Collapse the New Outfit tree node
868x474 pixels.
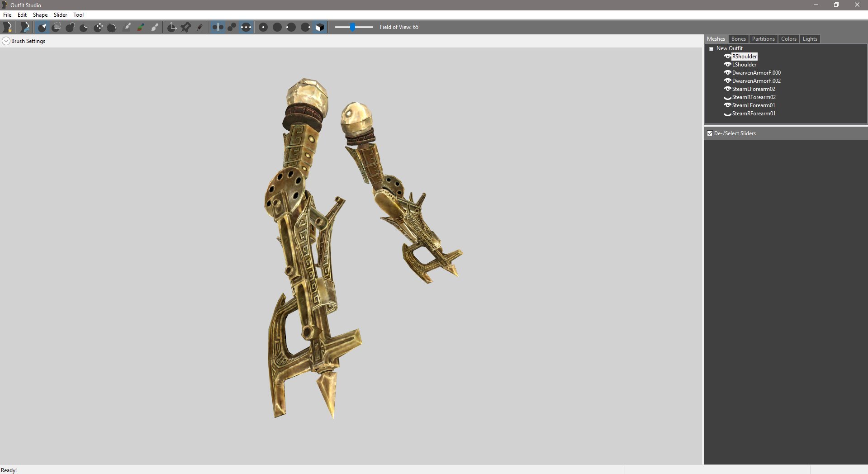[x=711, y=49]
